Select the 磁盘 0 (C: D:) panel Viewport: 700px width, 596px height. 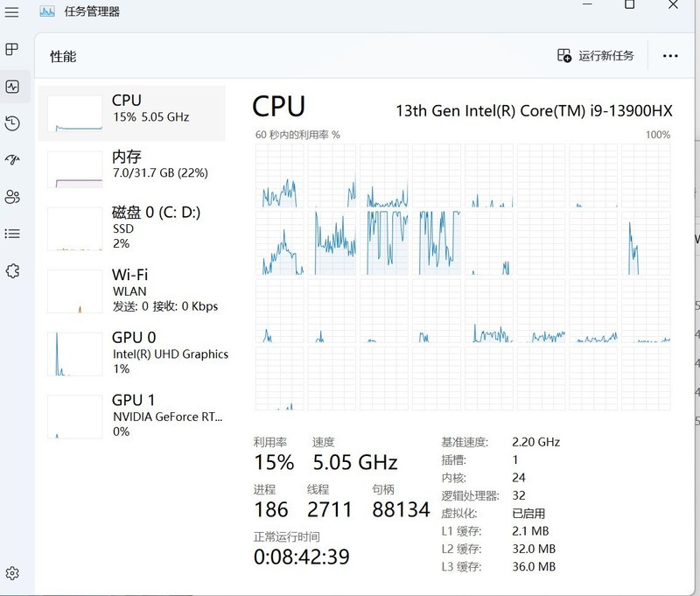click(x=131, y=228)
